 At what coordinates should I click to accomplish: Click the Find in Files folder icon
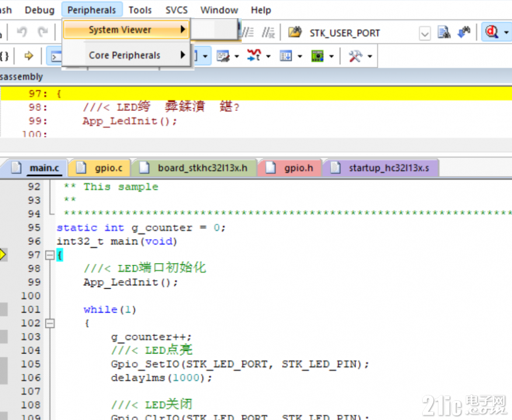pos(295,32)
